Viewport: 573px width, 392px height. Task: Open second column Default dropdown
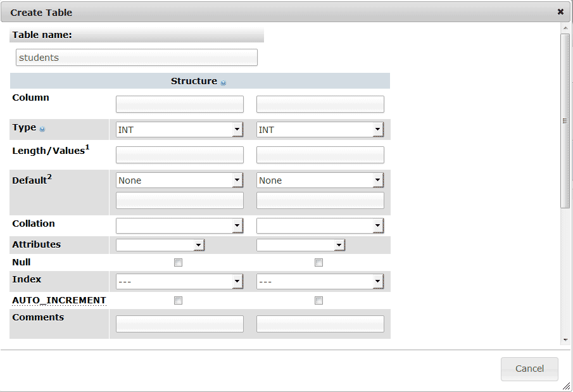pos(320,180)
